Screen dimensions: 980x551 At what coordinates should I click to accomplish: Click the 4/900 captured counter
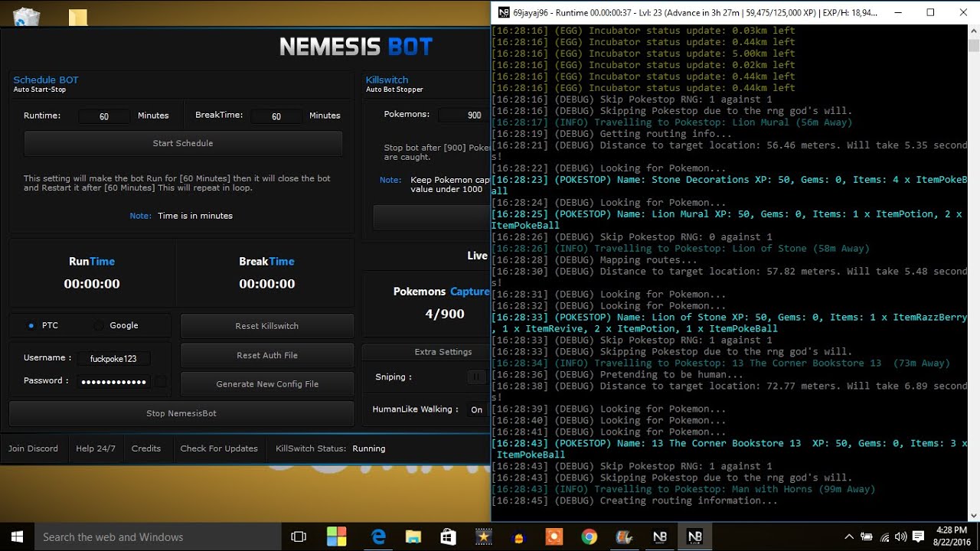[445, 314]
